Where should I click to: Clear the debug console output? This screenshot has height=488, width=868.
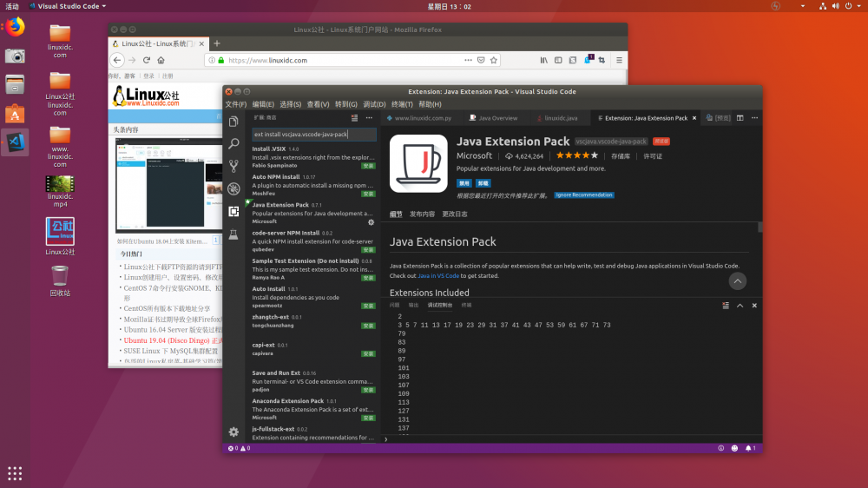[726, 305]
